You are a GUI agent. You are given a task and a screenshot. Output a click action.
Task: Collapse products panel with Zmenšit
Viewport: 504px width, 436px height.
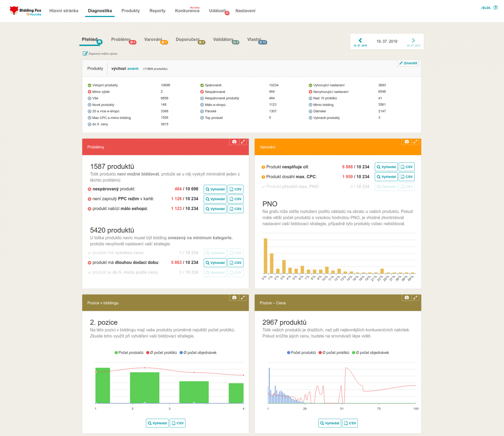pos(408,63)
